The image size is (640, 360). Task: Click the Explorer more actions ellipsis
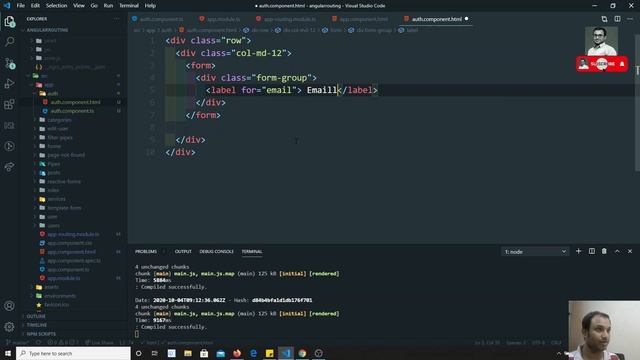(x=117, y=19)
